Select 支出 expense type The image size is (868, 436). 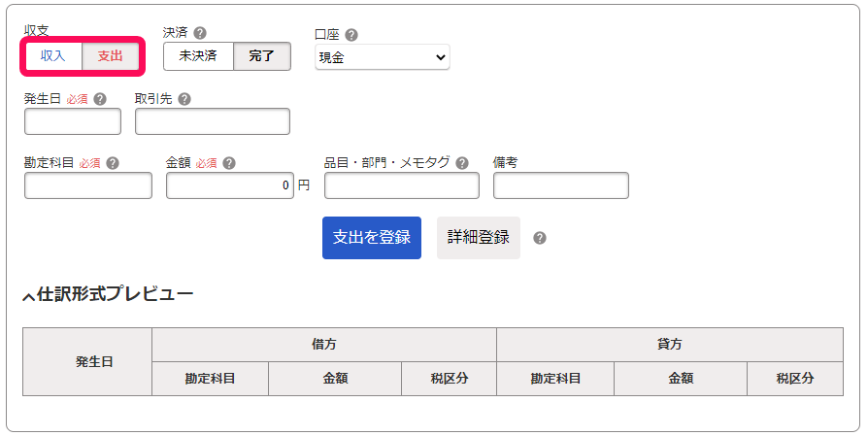[x=111, y=56]
